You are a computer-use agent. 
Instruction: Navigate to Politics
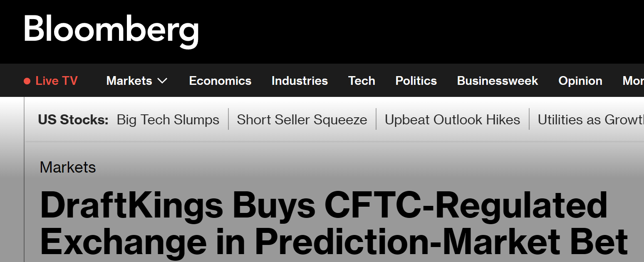pyautogui.click(x=416, y=81)
